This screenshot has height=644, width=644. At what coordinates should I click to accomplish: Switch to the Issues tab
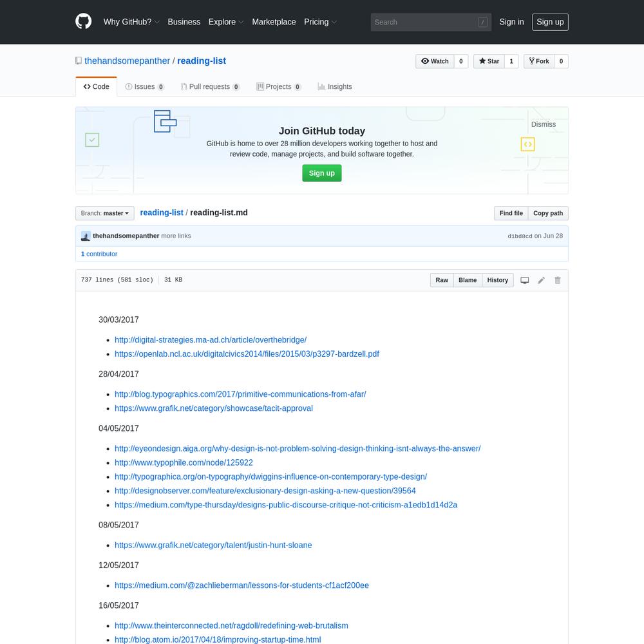click(144, 87)
